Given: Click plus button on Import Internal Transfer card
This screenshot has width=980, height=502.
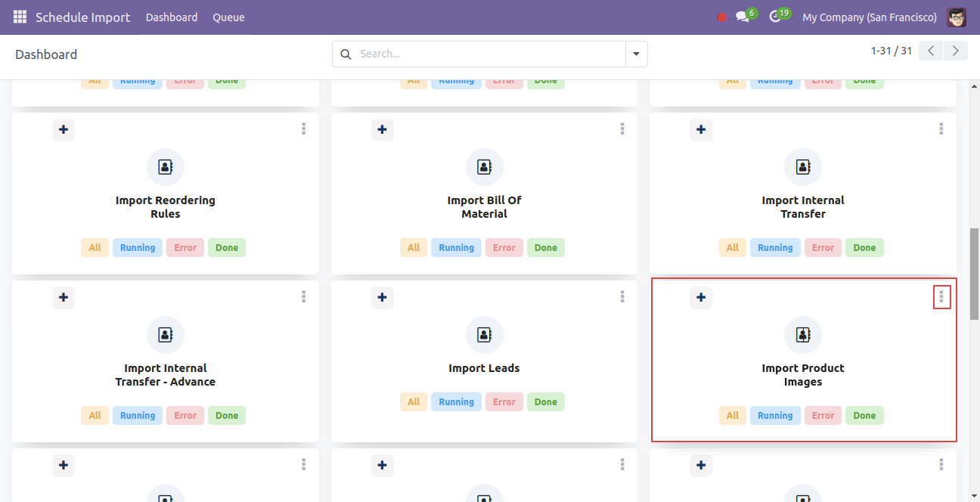Looking at the screenshot, I should pos(701,130).
